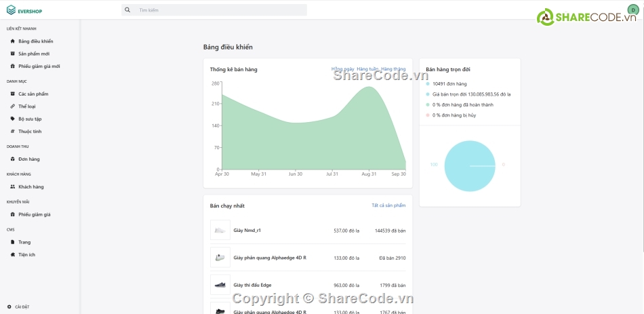Click the search magnifier icon
Image resolution: width=644 pixels, height=314 pixels.
tap(127, 10)
